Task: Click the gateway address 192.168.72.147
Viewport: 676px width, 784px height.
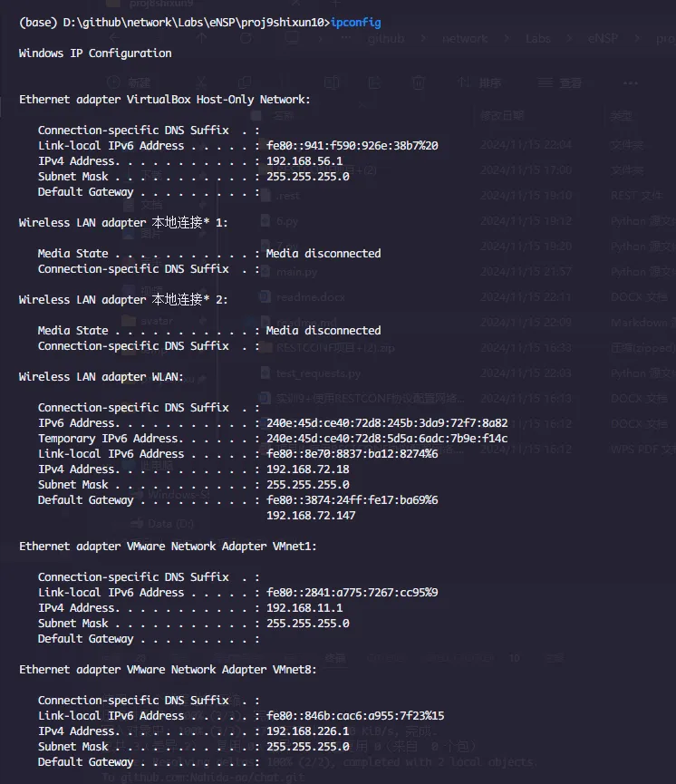Action: point(311,516)
